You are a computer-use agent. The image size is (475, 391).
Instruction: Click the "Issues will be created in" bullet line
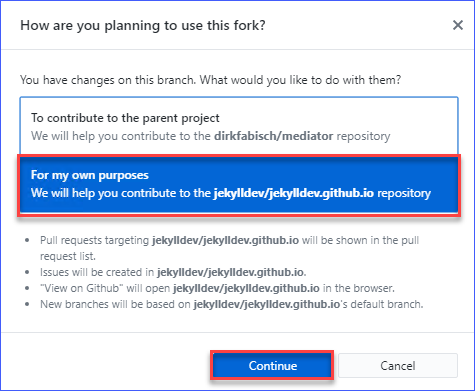pyautogui.click(x=173, y=272)
